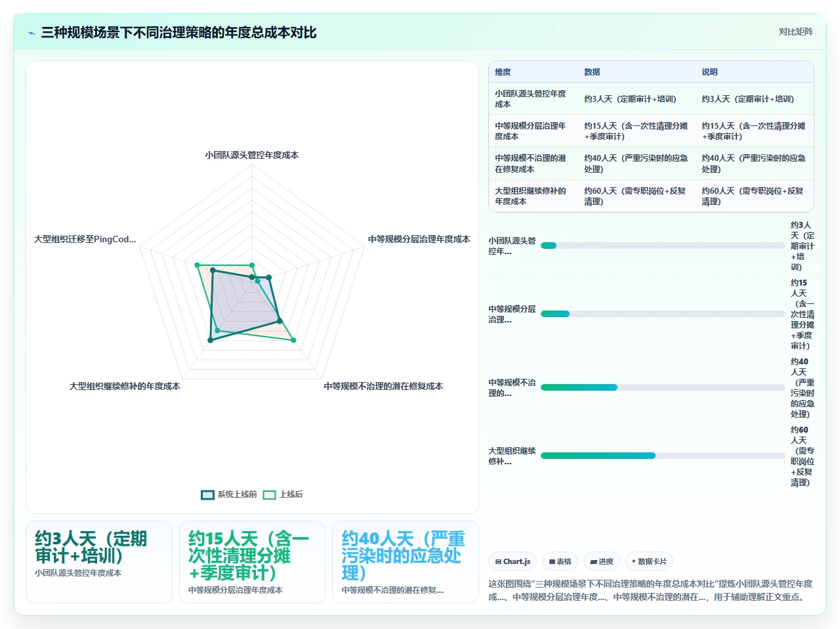The width and height of the screenshot is (840, 629).
Task: Click the 中等规模不治理 progress bar
Action: click(x=663, y=387)
